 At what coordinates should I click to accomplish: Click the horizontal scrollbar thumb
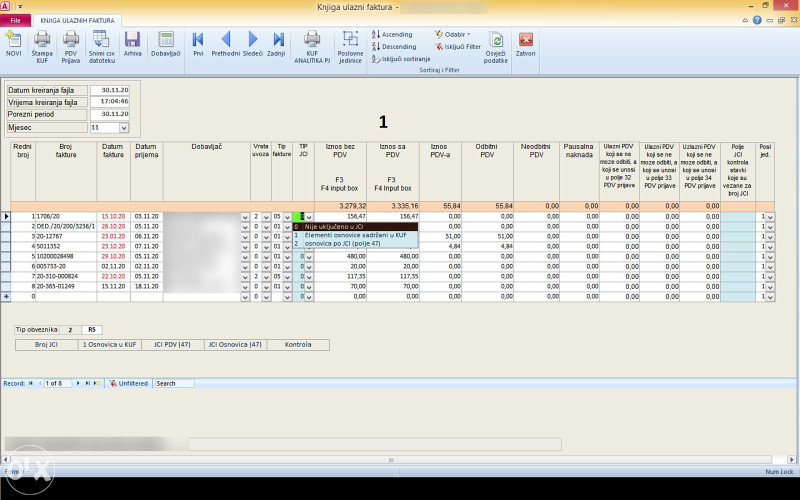coord(391,460)
